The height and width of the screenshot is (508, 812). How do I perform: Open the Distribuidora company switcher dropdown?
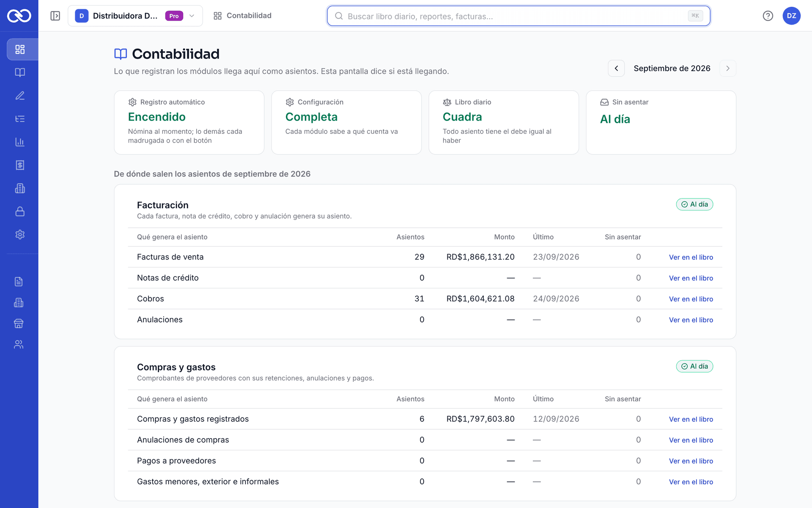click(x=135, y=16)
